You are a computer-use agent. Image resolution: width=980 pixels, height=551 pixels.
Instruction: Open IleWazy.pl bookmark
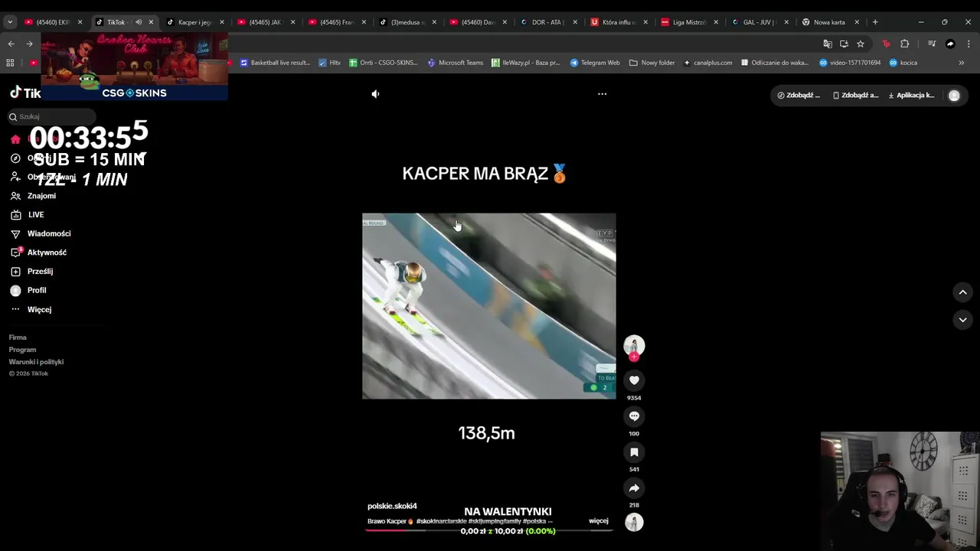[x=526, y=63]
